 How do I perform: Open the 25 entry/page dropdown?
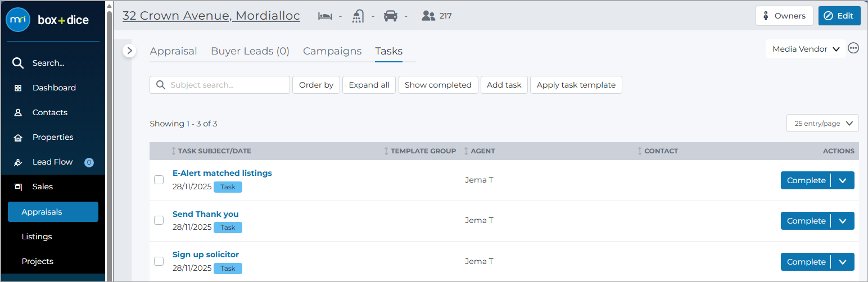click(822, 124)
